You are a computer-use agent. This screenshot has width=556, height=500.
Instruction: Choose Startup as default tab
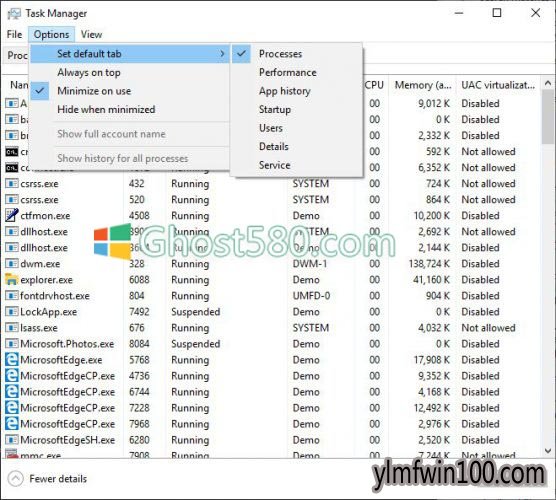[296, 109]
